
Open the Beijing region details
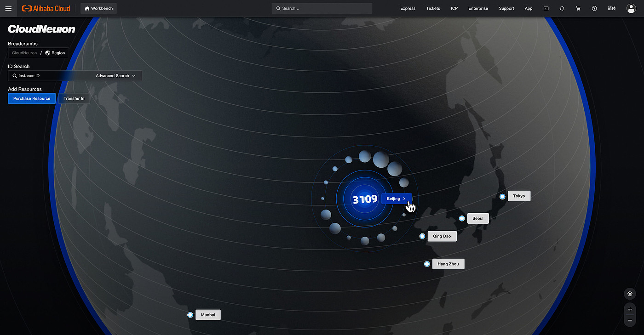(x=397, y=199)
